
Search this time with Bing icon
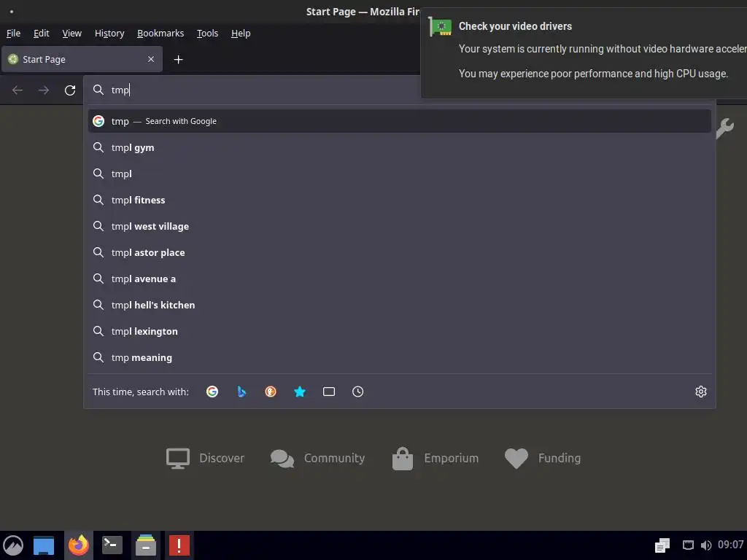[x=241, y=392]
